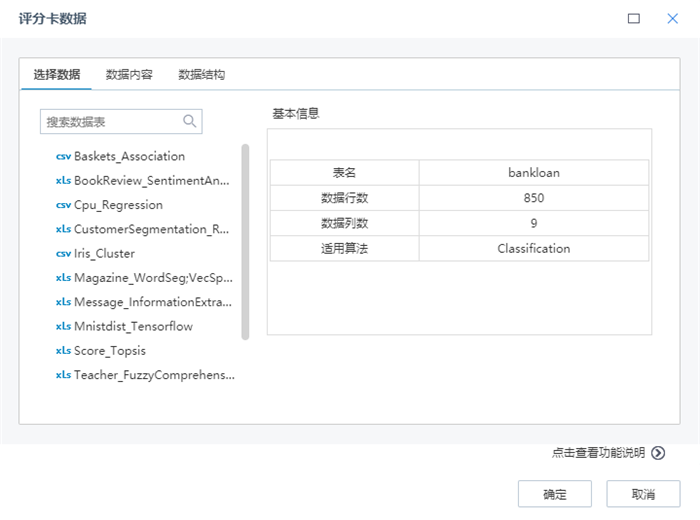Viewport: 700px width, 520px height.
Task: Click the data table list scrollbar
Action: pyautogui.click(x=245, y=240)
